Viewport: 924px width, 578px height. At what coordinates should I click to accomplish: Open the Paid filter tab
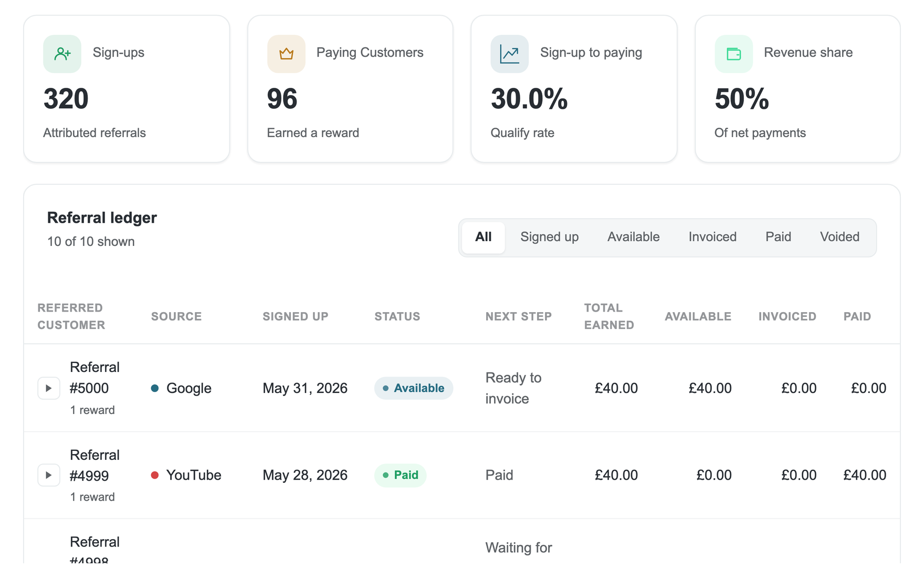click(x=778, y=237)
